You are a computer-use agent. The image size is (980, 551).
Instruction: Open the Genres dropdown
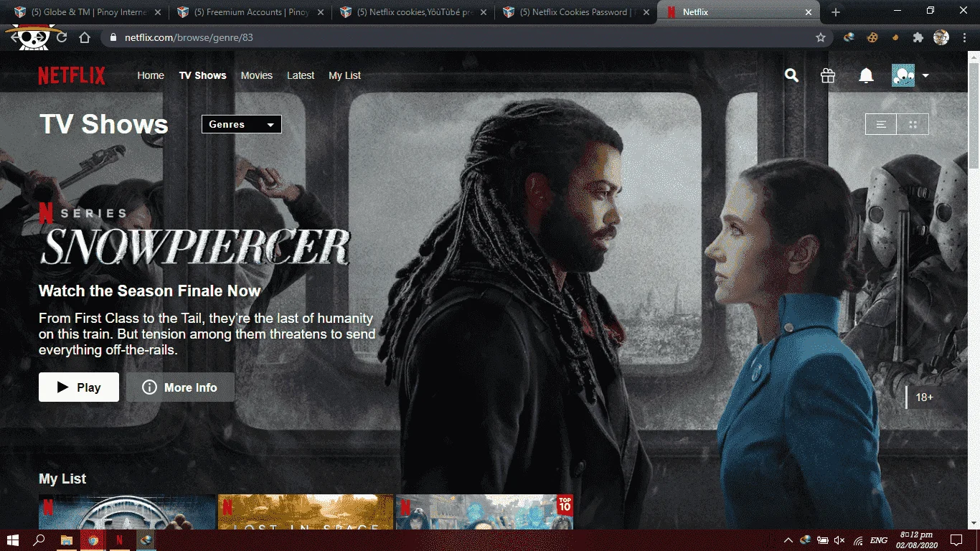242,124
